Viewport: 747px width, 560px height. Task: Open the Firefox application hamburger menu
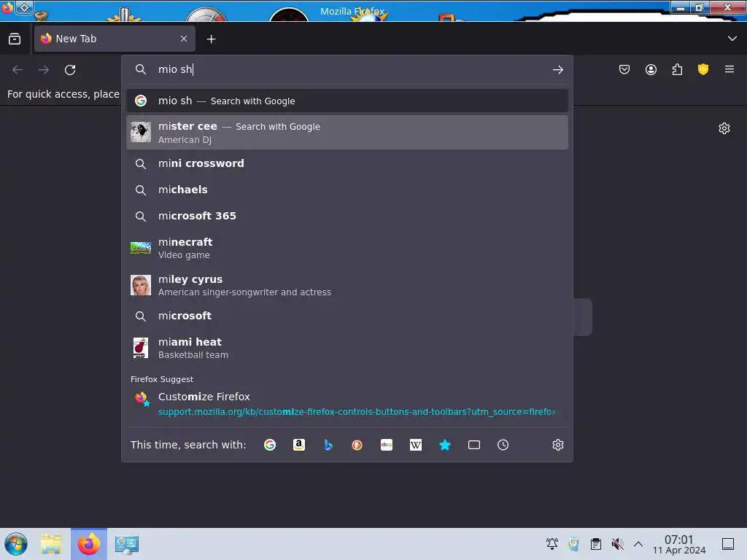point(729,69)
